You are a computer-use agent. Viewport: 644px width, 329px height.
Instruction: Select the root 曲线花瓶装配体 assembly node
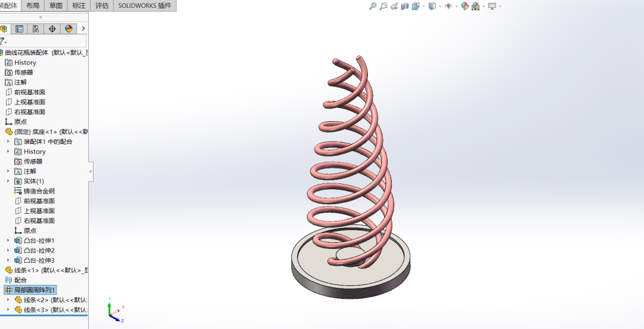(x=44, y=53)
